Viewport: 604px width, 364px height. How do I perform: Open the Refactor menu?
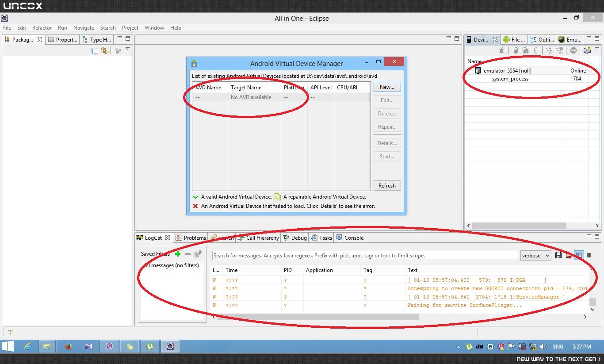click(x=42, y=28)
